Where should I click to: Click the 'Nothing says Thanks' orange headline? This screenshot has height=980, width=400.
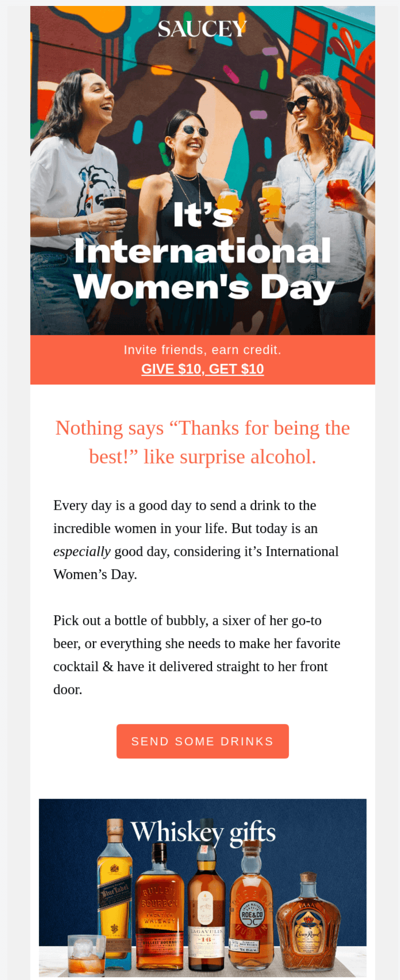[202, 442]
